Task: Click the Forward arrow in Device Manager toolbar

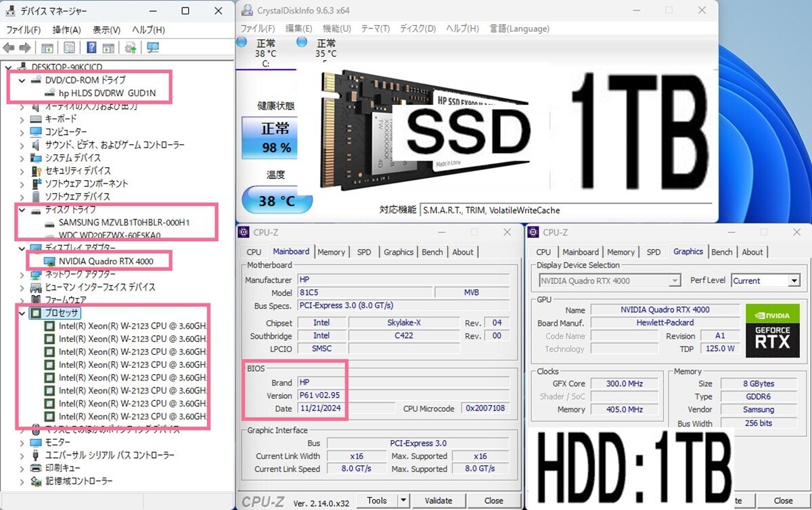Action: pos(24,47)
